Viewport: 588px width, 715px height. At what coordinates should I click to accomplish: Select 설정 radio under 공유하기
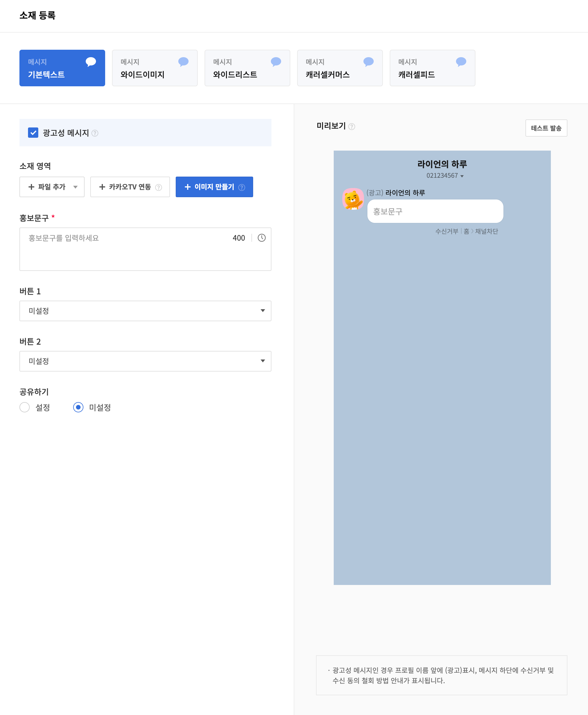[25, 407]
